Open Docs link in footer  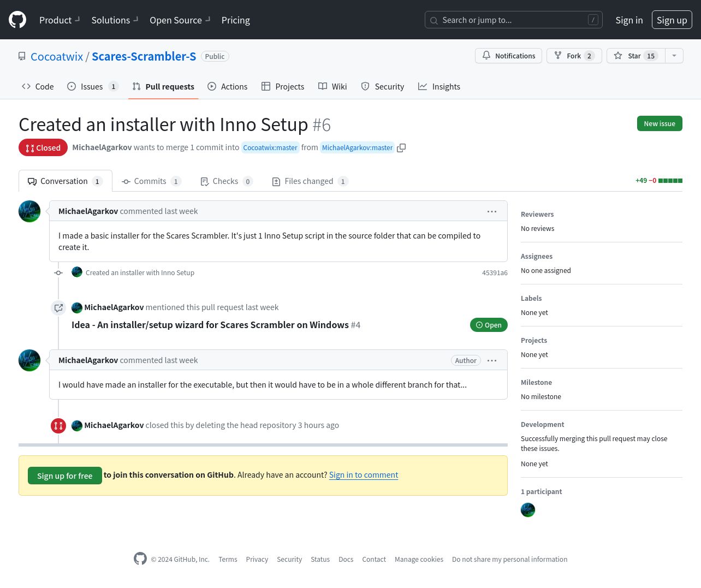[346, 560]
